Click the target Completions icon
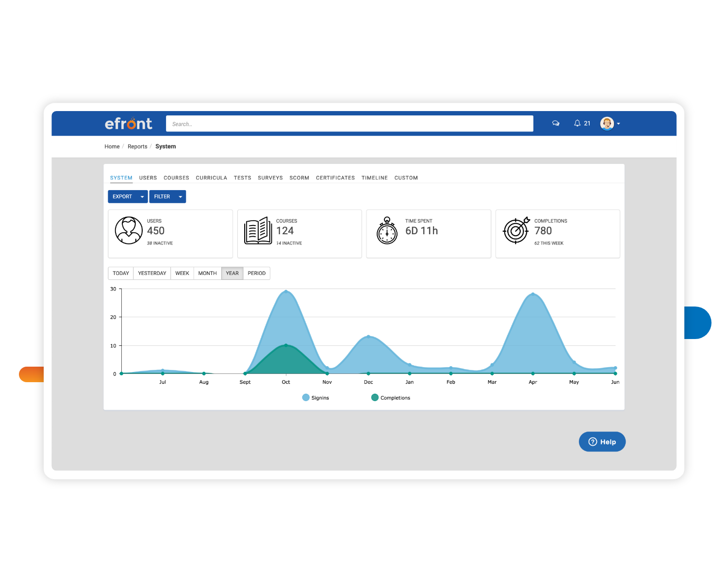The height and width of the screenshot is (582, 728). [x=516, y=232]
